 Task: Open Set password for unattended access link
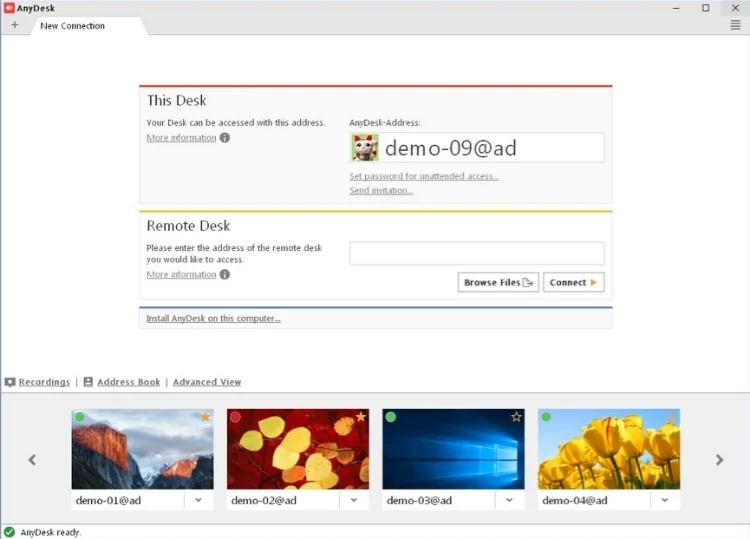(x=424, y=176)
